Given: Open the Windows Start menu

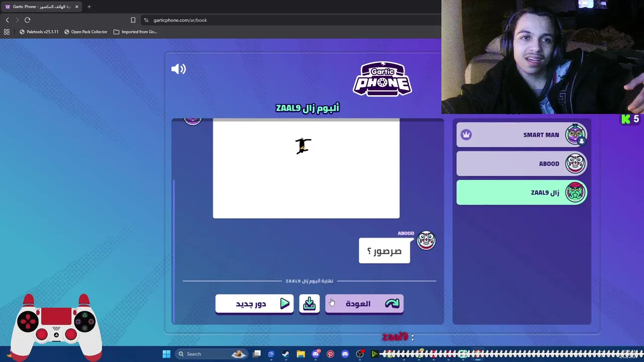Looking at the screenshot, I should pos(167,354).
